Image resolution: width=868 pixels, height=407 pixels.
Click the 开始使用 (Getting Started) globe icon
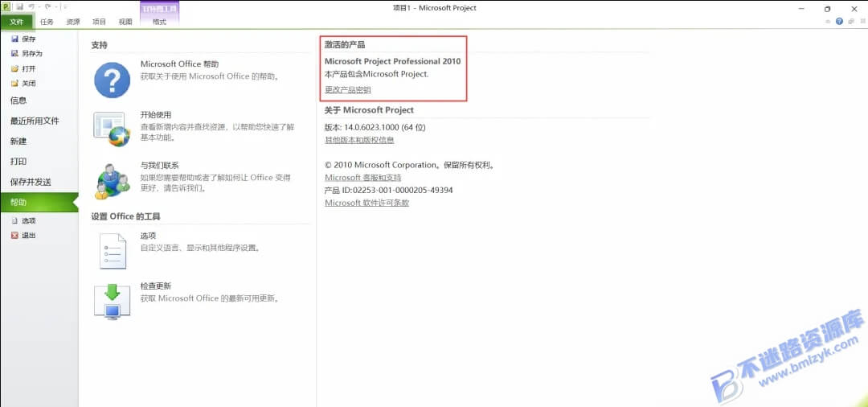pos(112,129)
